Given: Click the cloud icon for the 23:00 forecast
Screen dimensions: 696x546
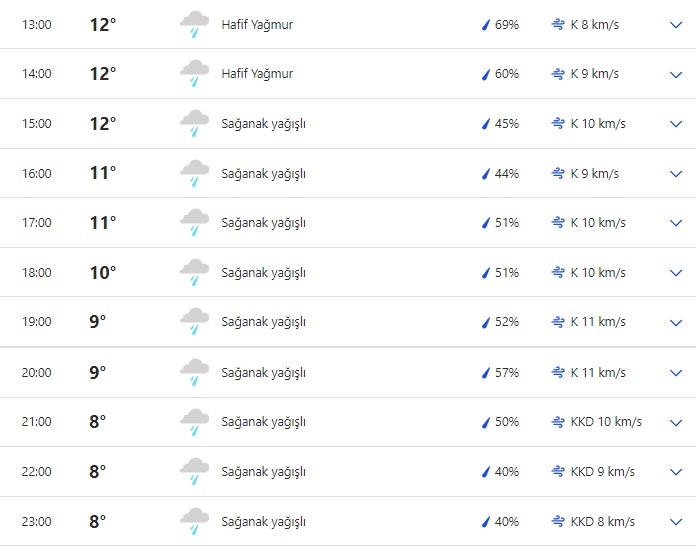Looking at the screenshot, I should tap(194, 521).
